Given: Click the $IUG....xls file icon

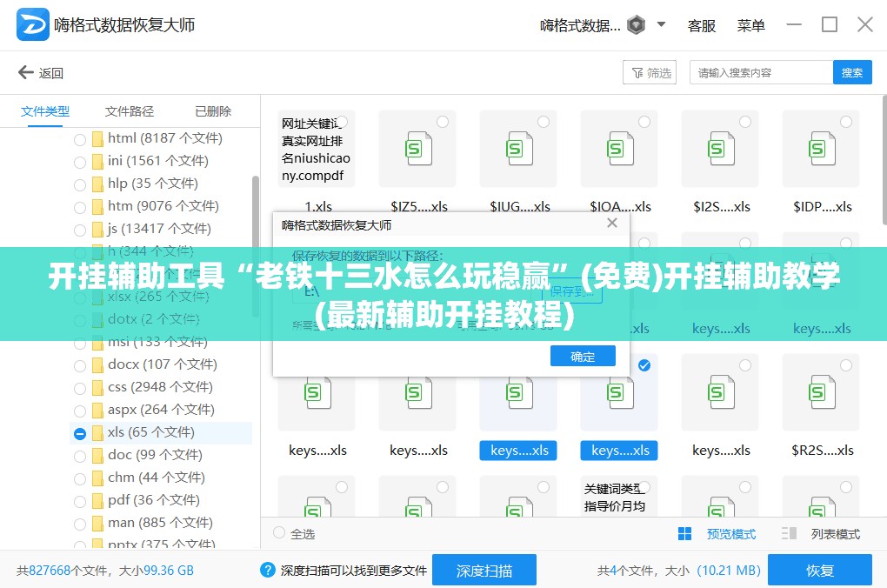Looking at the screenshot, I should 519,148.
